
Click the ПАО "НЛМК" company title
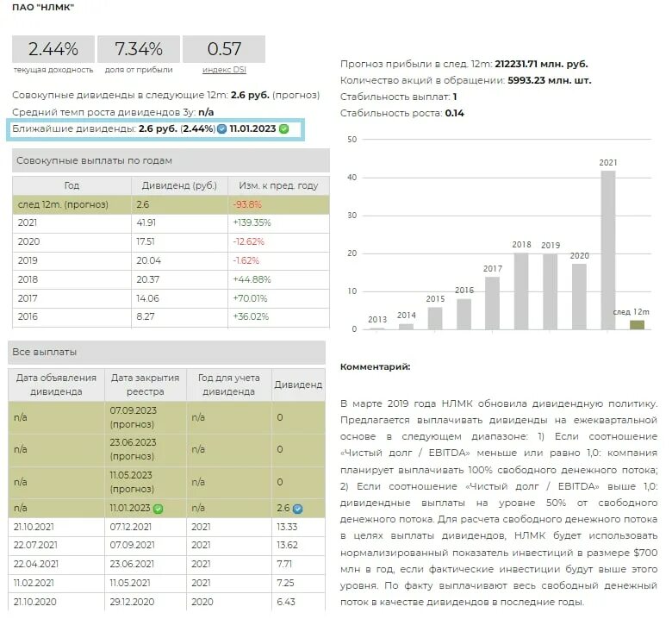point(43,7)
